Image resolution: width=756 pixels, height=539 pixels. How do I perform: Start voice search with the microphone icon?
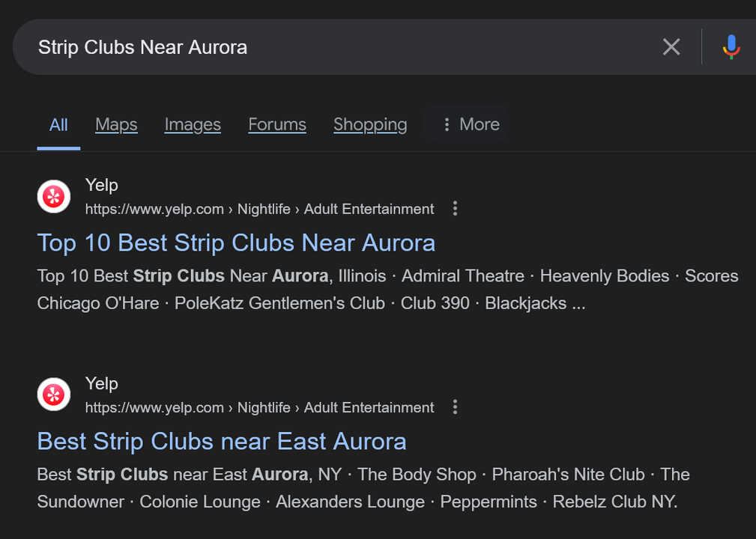click(x=731, y=47)
